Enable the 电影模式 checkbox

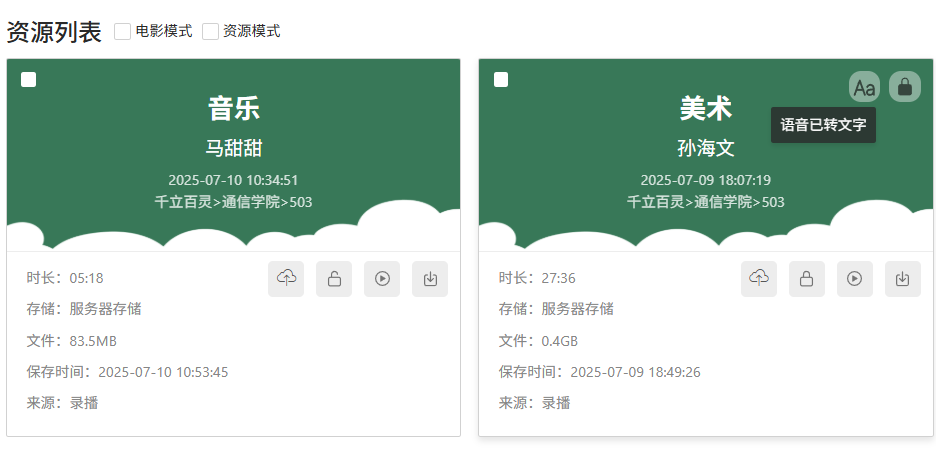coord(123,32)
